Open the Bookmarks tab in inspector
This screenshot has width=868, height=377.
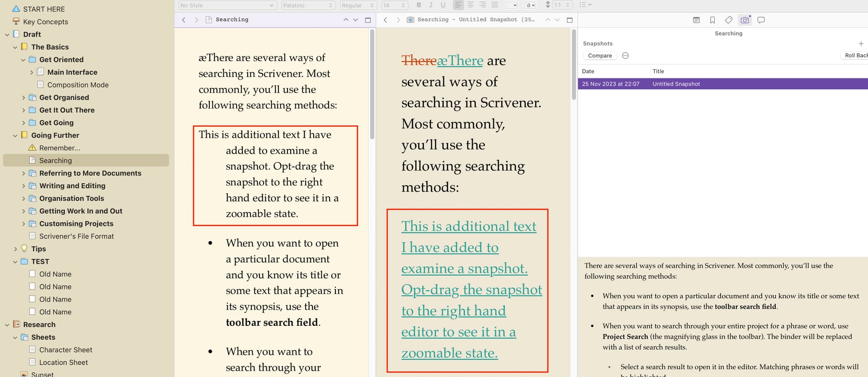coord(712,20)
